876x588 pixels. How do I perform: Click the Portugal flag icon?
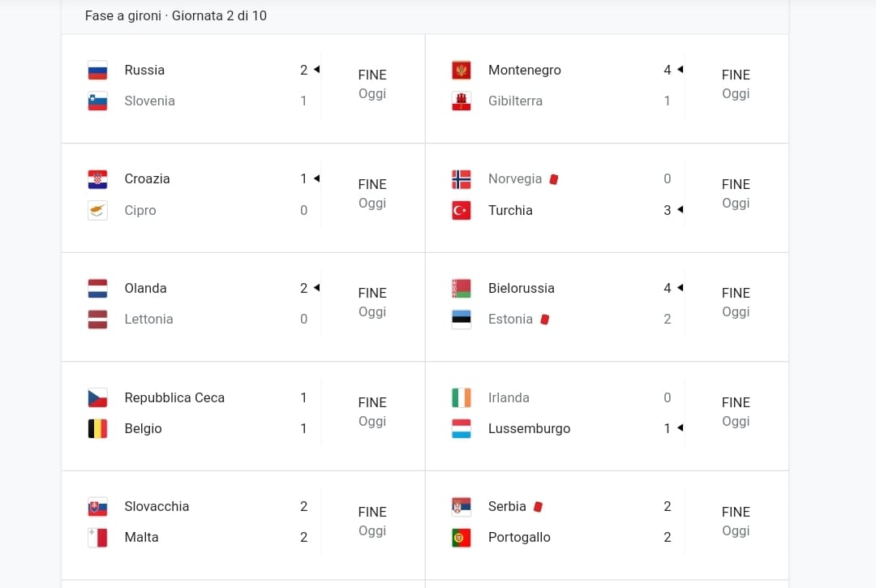point(462,538)
